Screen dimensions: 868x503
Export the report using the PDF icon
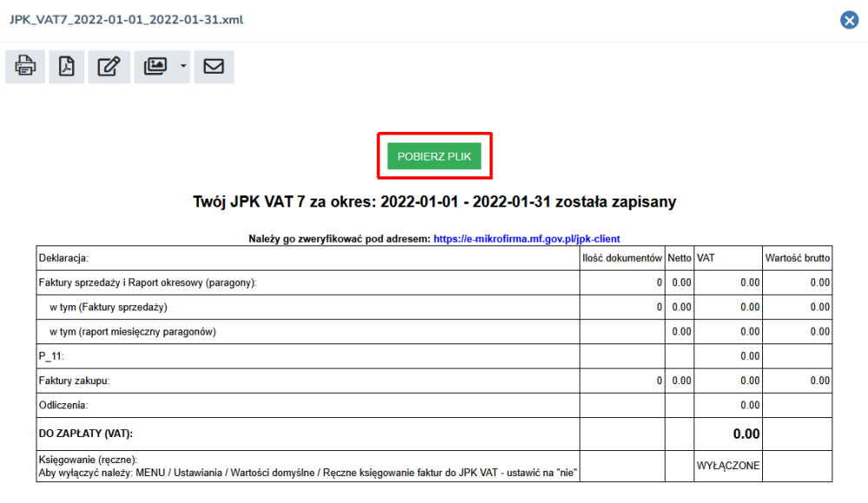(67, 67)
